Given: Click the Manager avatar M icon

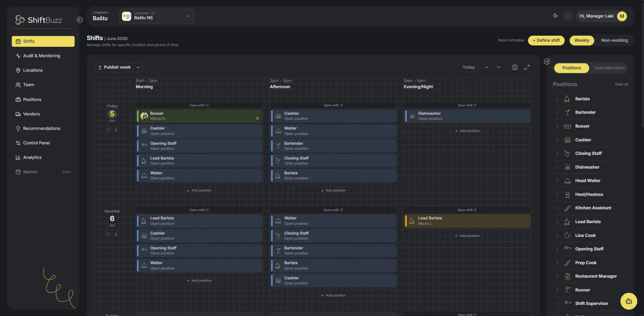Looking at the screenshot, I should (622, 16).
